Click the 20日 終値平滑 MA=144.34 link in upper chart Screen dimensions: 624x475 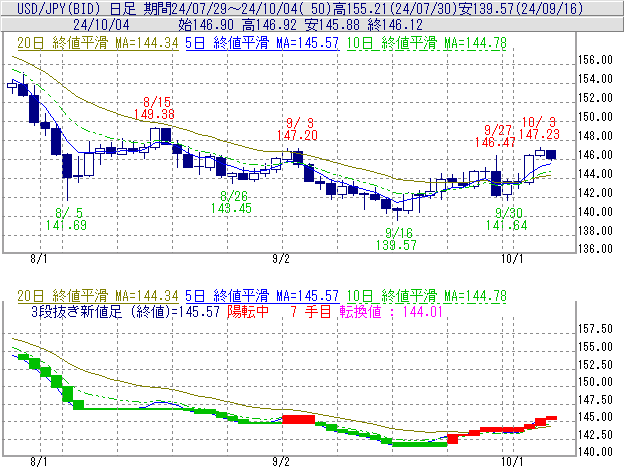pos(98,43)
